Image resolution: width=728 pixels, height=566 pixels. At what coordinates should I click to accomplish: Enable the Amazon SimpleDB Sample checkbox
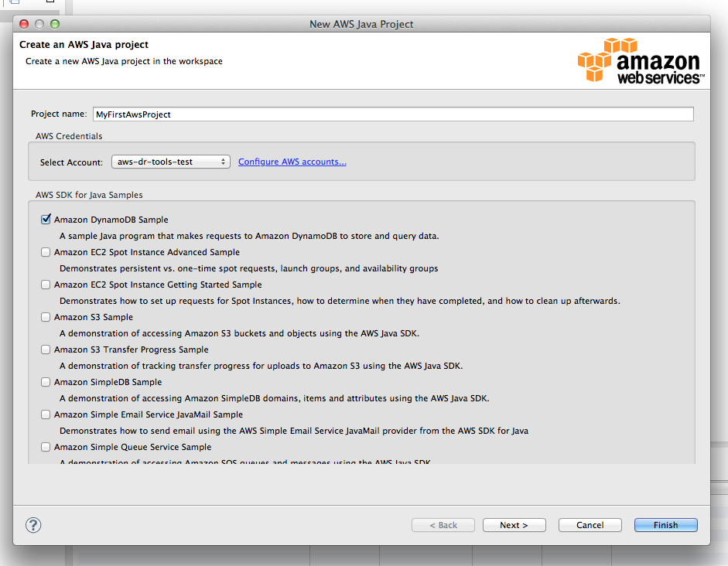(x=46, y=382)
